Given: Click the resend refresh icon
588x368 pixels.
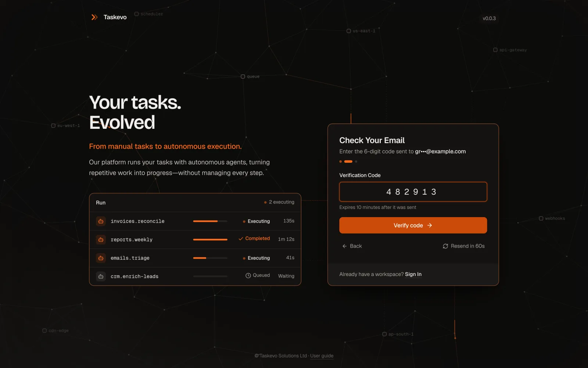Looking at the screenshot, I should pos(445,246).
